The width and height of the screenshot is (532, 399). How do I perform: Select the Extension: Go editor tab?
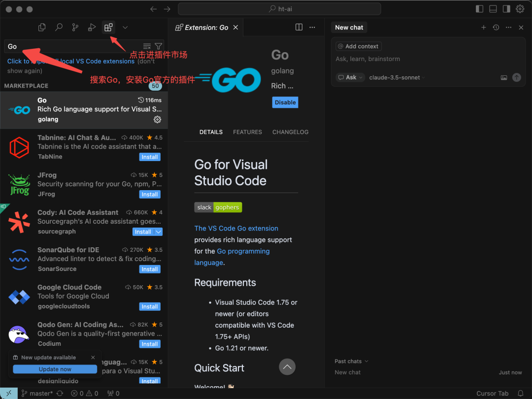[205, 28]
